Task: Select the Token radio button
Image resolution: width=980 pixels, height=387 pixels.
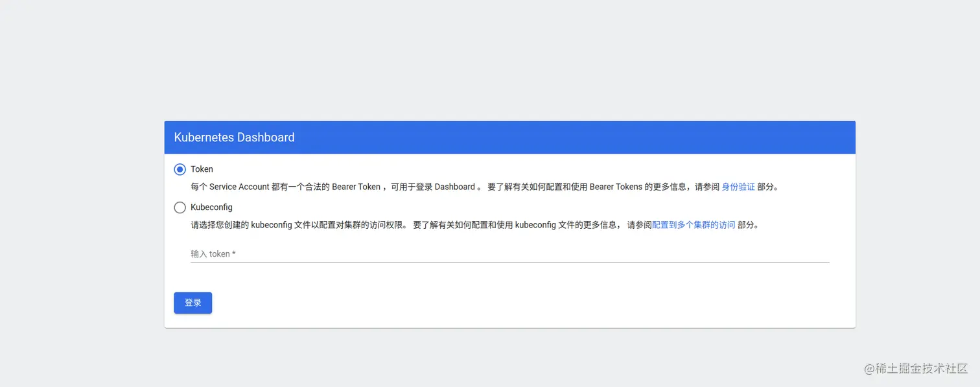Action: click(180, 169)
